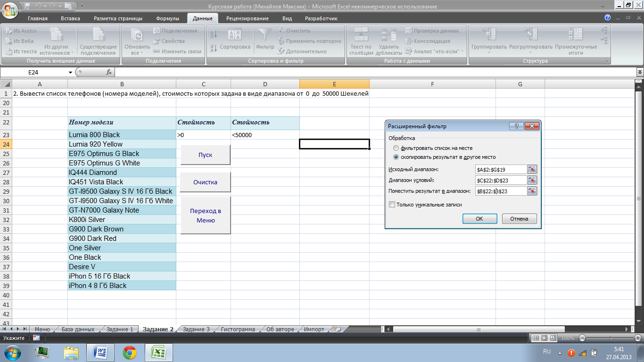Click Text to columns (Текст по столбцам)
644x362 pixels.
coord(361,41)
